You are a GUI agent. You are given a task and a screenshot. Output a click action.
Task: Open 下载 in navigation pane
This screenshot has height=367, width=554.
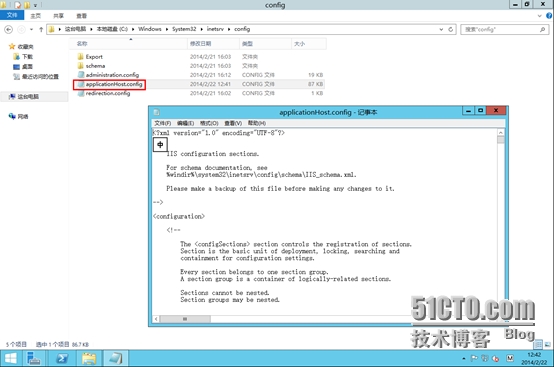pyautogui.click(x=23, y=57)
